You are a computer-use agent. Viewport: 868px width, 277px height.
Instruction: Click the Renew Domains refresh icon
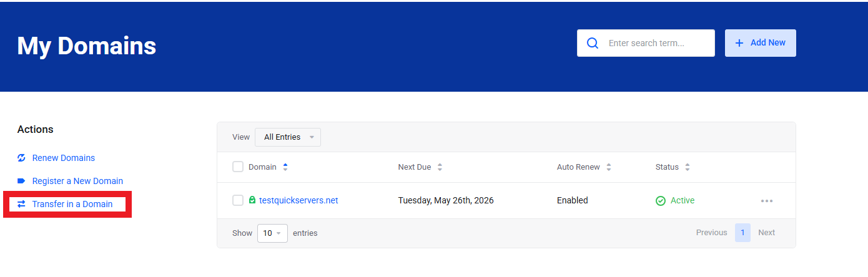pos(21,158)
